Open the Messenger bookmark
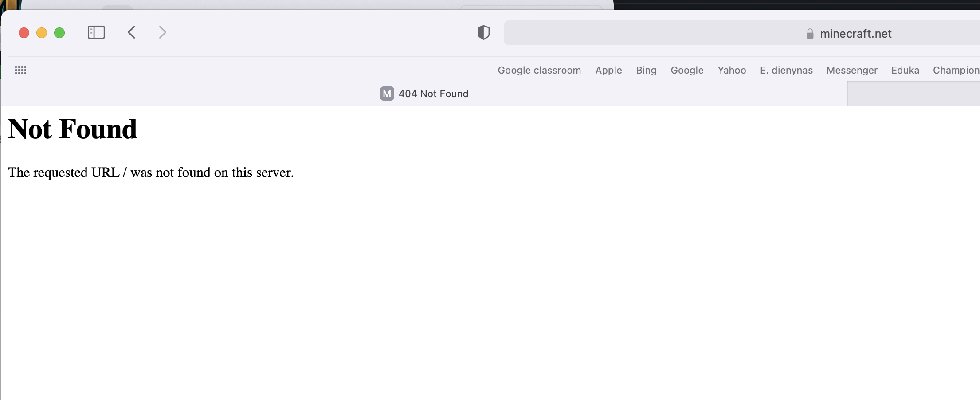The width and height of the screenshot is (980, 400). pos(852,70)
